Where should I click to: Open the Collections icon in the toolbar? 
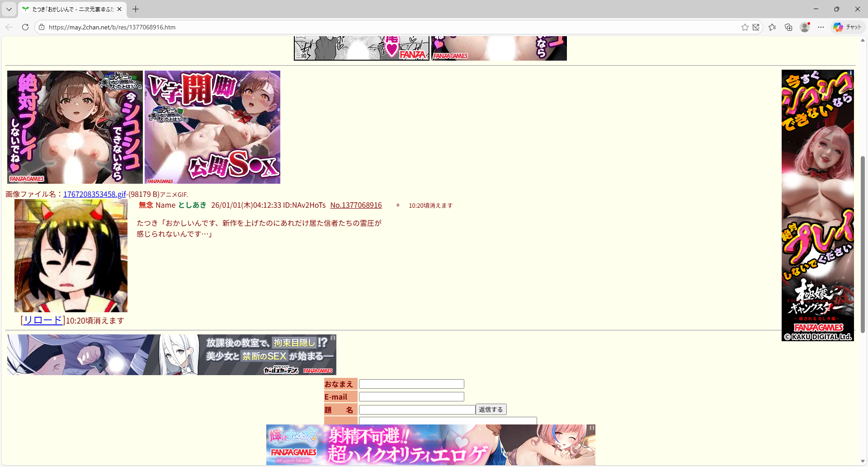pyautogui.click(x=788, y=27)
